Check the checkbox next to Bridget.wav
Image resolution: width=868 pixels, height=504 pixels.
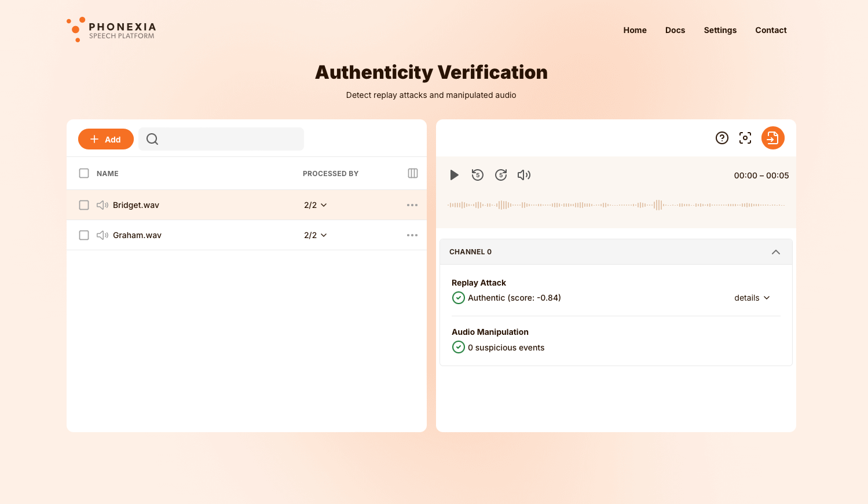pyautogui.click(x=84, y=204)
